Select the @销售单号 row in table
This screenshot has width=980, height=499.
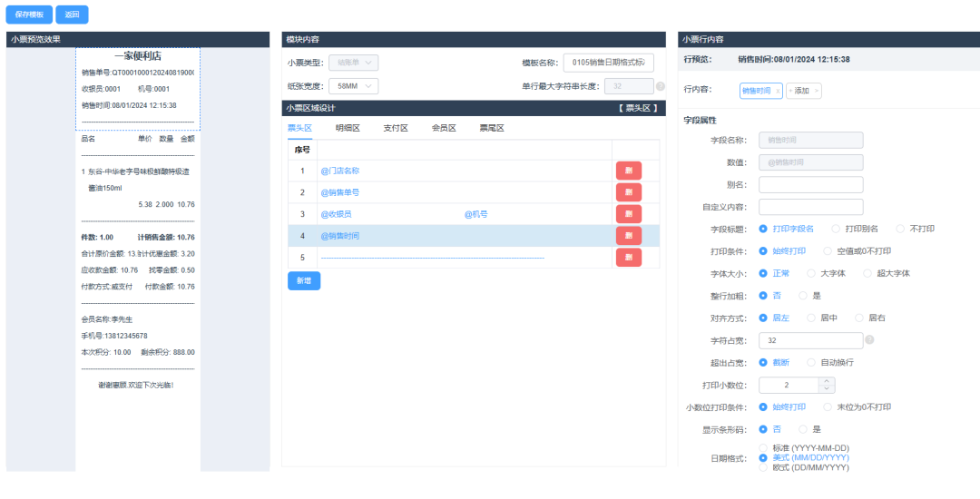click(340, 192)
